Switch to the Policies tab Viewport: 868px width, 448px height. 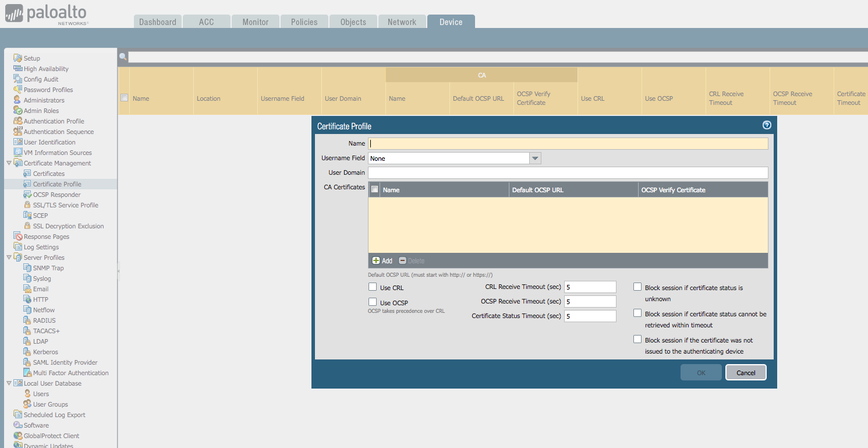tap(304, 22)
